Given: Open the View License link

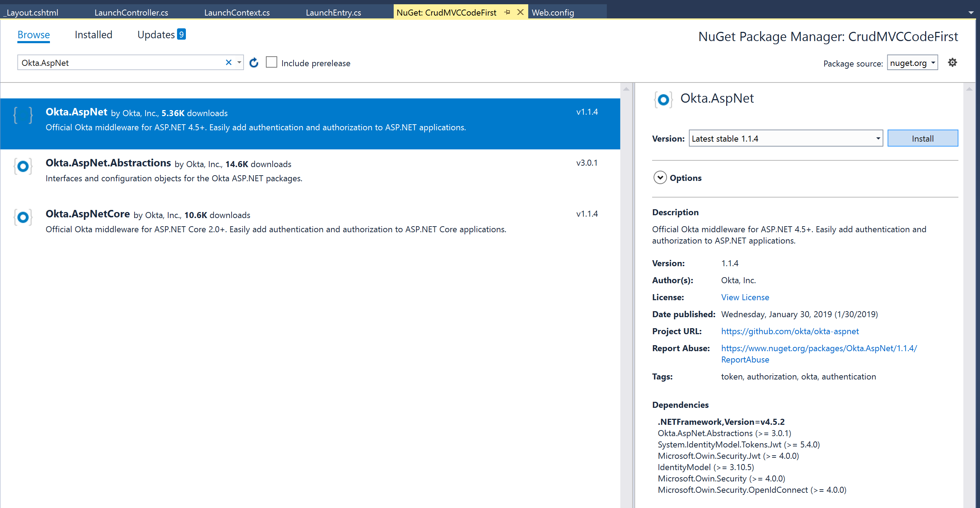Looking at the screenshot, I should click(x=745, y=297).
